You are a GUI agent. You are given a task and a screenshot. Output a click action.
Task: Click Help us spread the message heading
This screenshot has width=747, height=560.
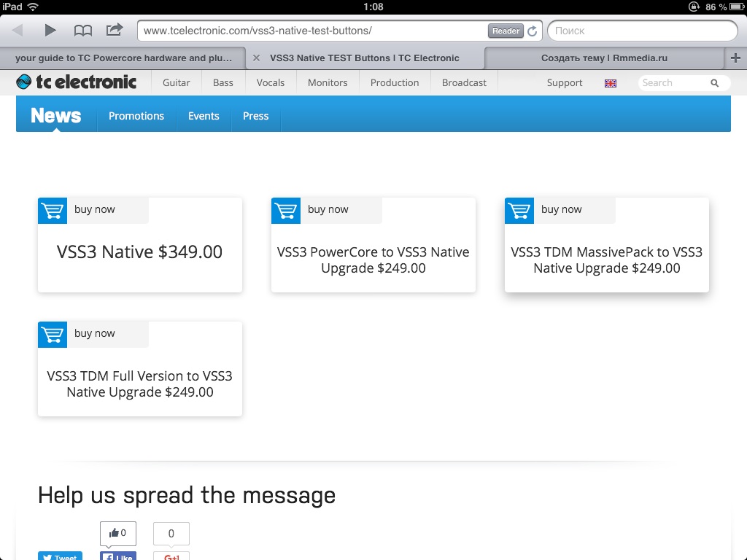pyautogui.click(x=187, y=495)
